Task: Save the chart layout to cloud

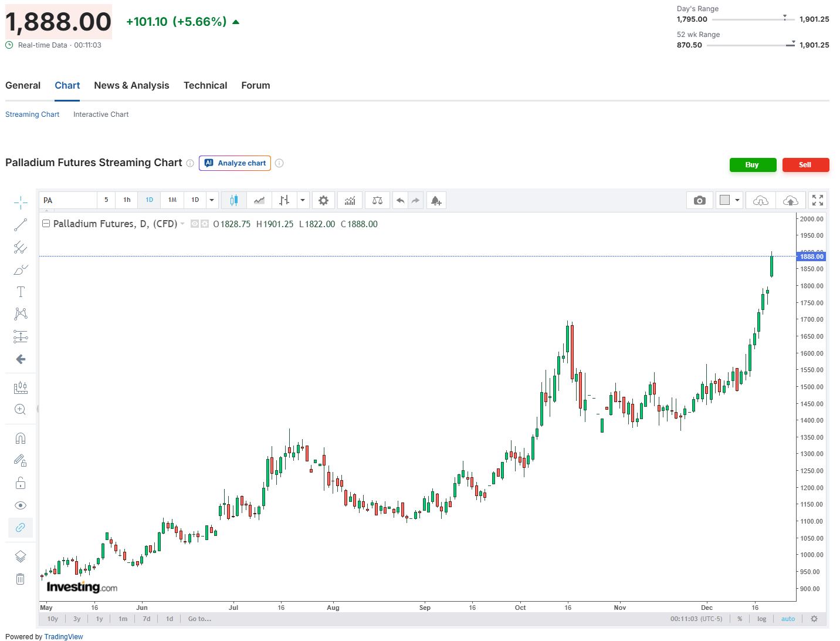Action: tap(790, 200)
